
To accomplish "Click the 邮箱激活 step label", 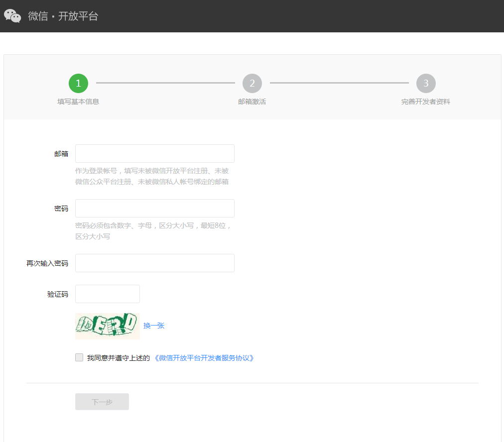I will (x=252, y=102).
